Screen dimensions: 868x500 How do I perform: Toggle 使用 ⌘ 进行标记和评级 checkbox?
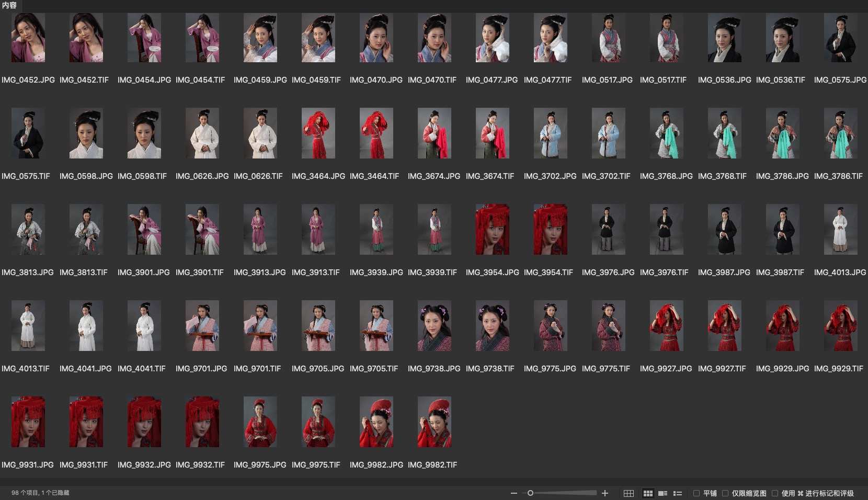click(775, 493)
